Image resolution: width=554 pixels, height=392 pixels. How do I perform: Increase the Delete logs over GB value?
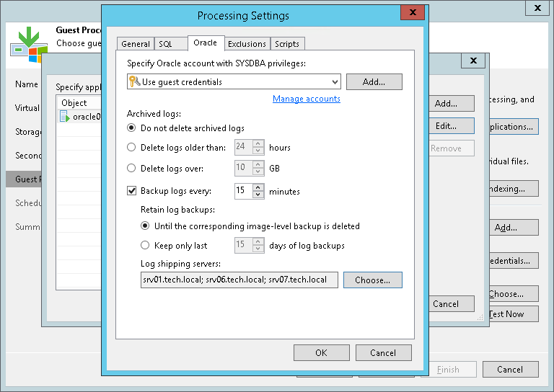click(258, 164)
